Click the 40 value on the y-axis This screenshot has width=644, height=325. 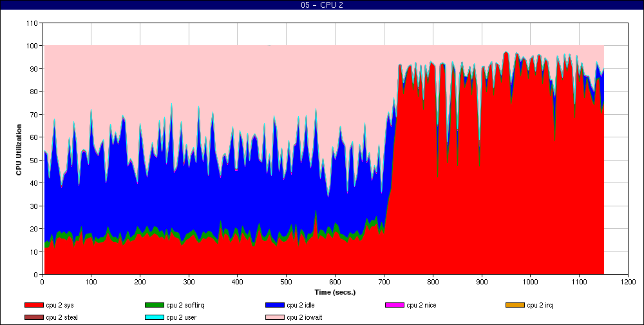click(34, 183)
